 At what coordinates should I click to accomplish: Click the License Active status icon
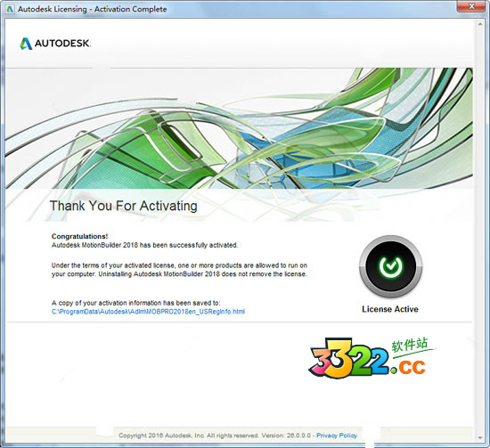click(390, 266)
